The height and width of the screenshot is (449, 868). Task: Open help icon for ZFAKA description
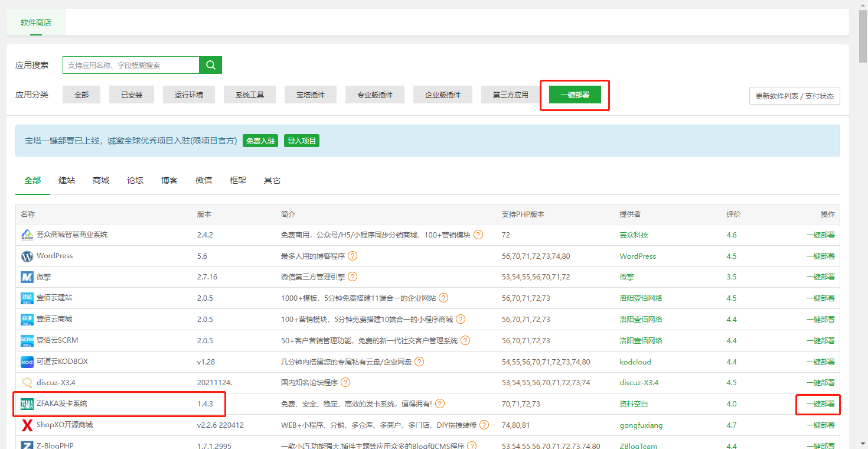tap(440, 404)
